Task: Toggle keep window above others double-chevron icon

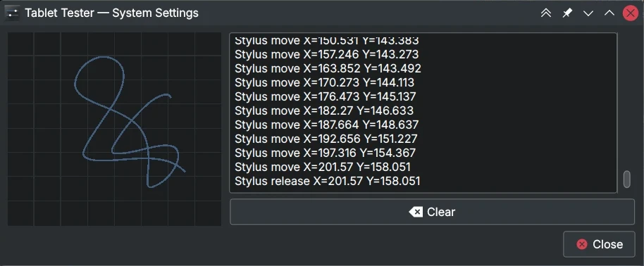Action: 546,13
